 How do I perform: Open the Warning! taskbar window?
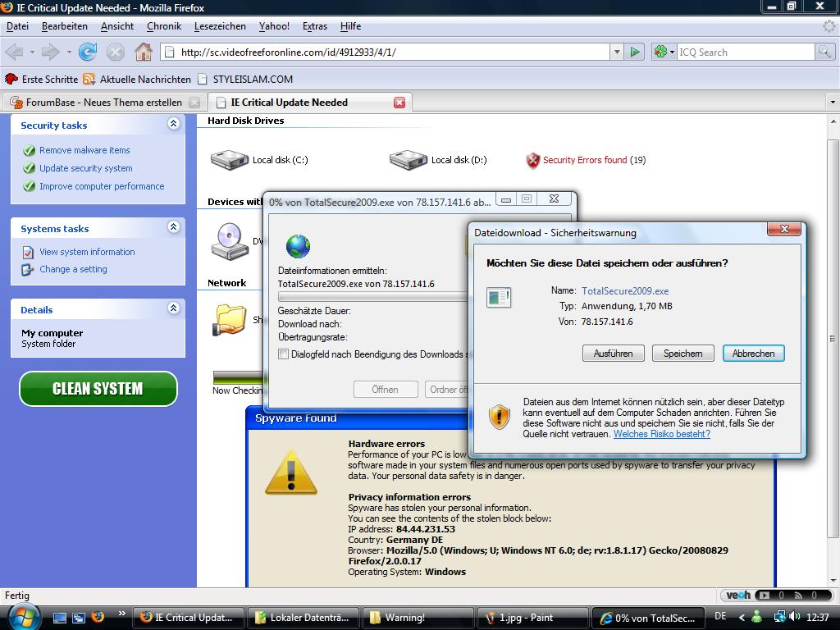click(x=418, y=618)
